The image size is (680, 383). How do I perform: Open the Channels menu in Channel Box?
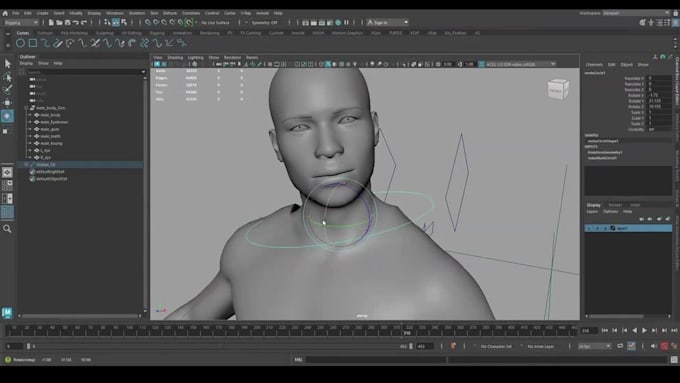[594, 65]
